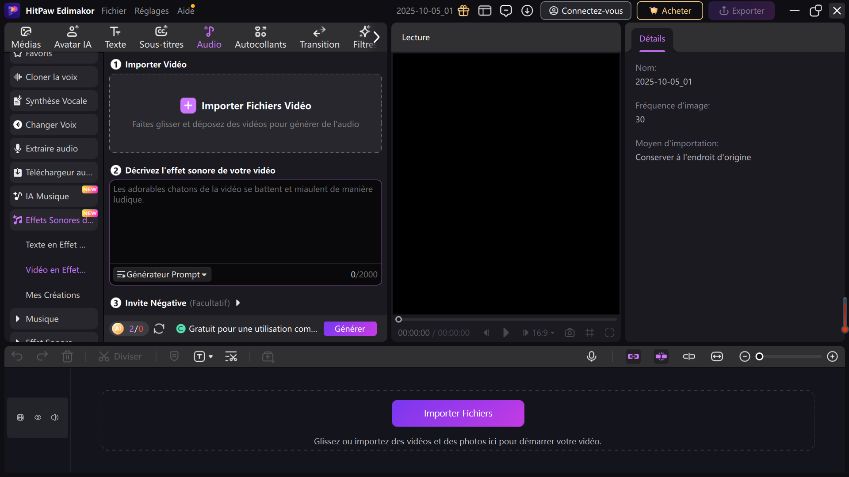The height and width of the screenshot is (477, 849).
Task: Click the zoom-in plus icon on timeline
Action: tap(832, 356)
